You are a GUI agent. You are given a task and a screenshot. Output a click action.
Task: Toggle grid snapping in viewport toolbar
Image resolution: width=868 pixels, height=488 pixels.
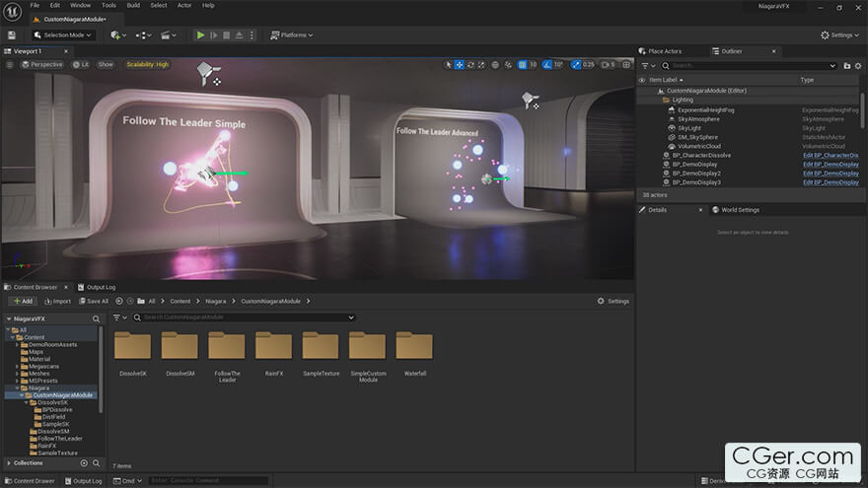coord(523,65)
